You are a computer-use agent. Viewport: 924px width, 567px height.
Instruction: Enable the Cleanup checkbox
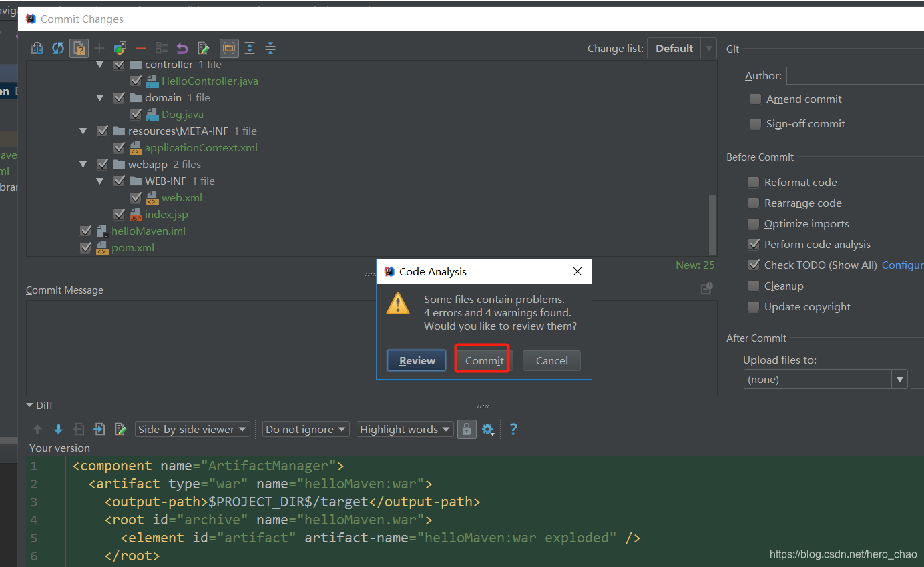tap(754, 286)
